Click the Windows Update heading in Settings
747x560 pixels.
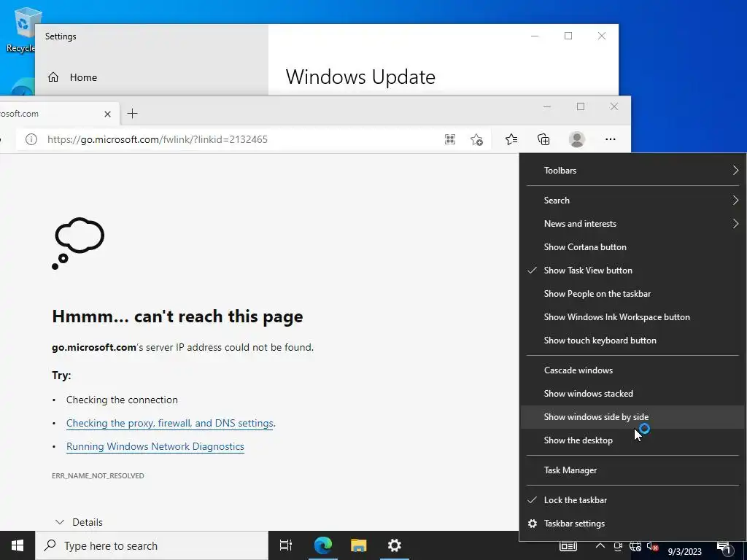360,77
